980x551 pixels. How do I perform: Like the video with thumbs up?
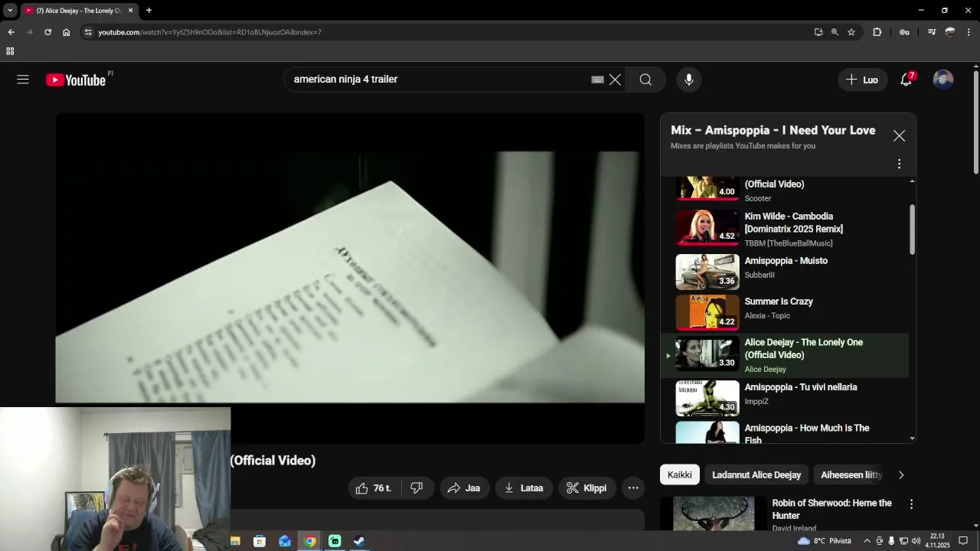coord(373,488)
